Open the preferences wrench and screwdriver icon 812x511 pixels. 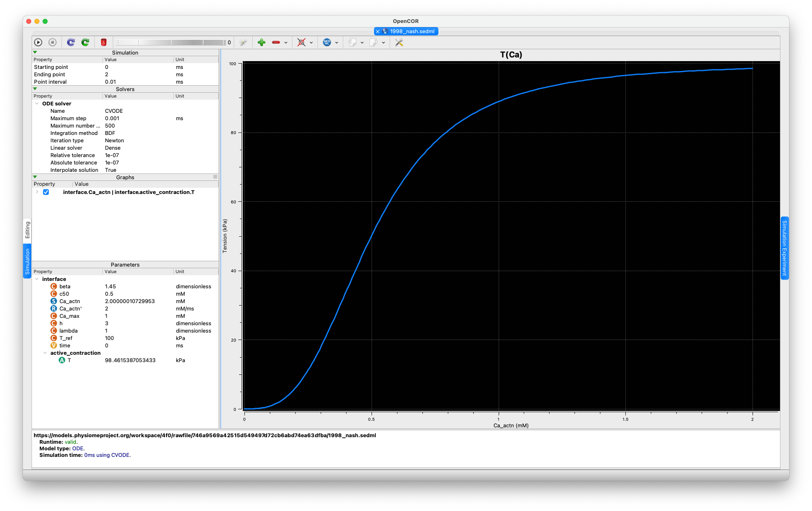pyautogui.click(x=399, y=42)
